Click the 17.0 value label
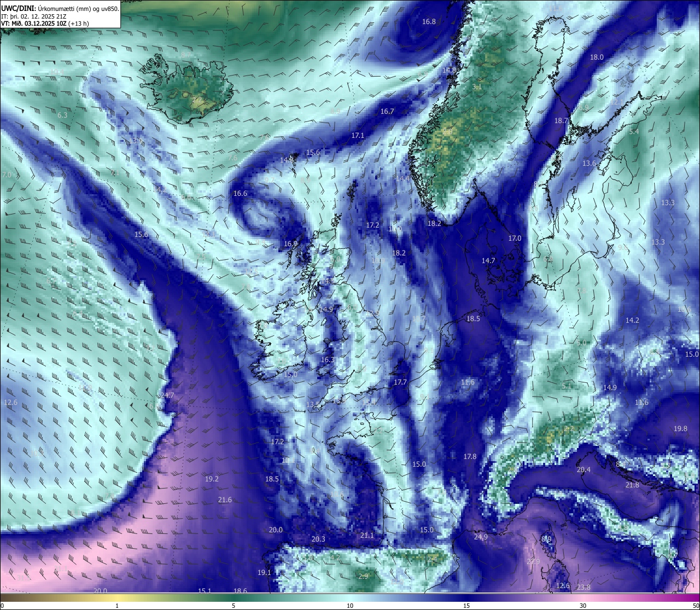Image resolution: width=700 pixels, height=610 pixels. [515, 239]
